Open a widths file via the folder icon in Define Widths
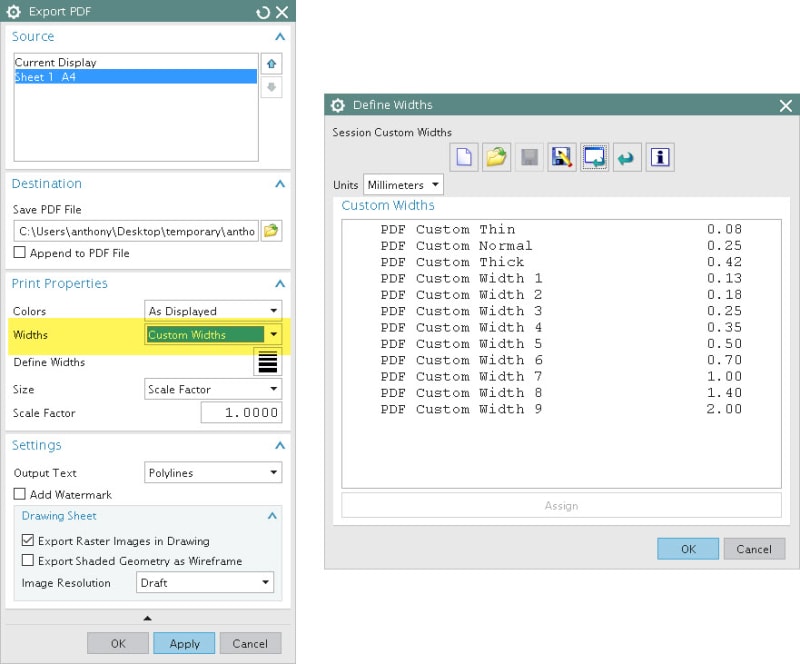Screen dimensions: 800x664 click(496, 157)
